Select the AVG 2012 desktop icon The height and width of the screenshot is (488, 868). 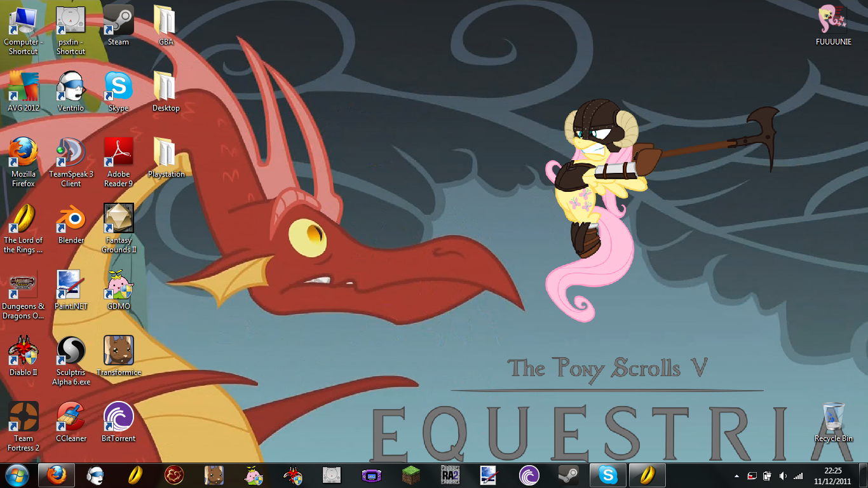(x=24, y=91)
